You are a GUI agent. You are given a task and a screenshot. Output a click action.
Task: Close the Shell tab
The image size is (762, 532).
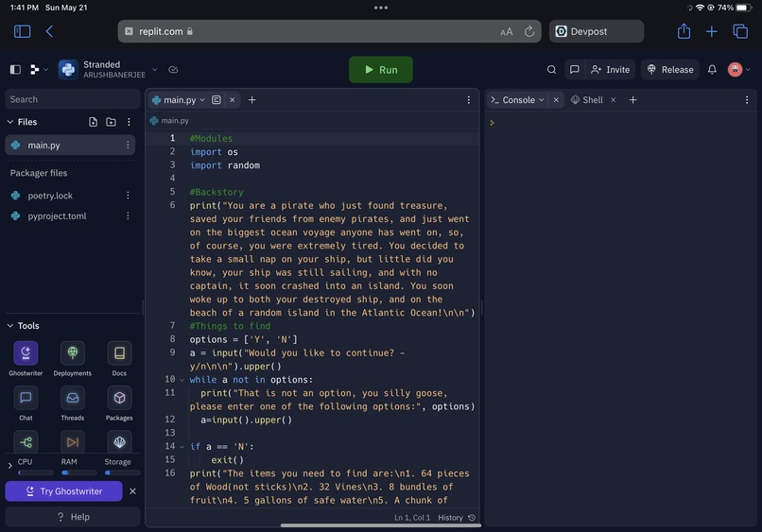tap(614, 99)
